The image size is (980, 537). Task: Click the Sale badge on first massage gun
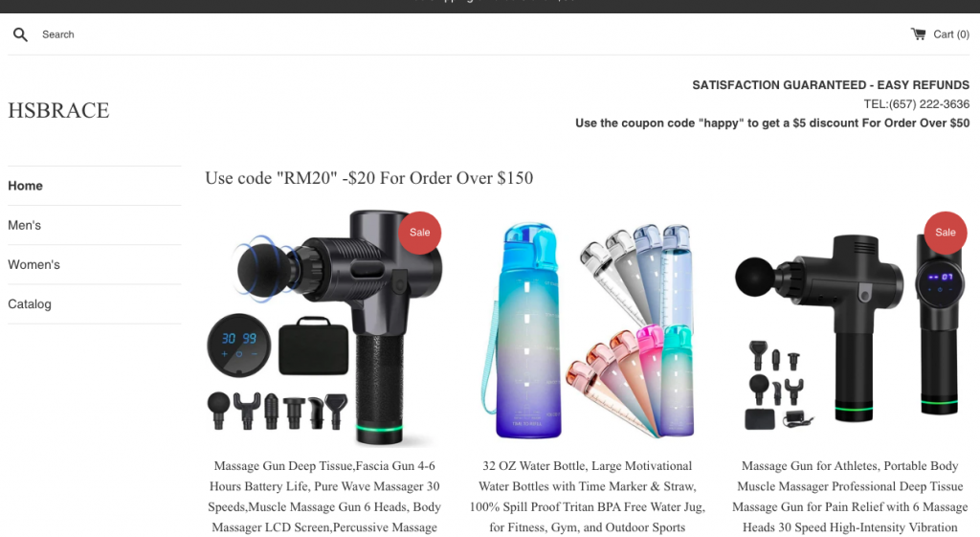[x=419, y=233]
